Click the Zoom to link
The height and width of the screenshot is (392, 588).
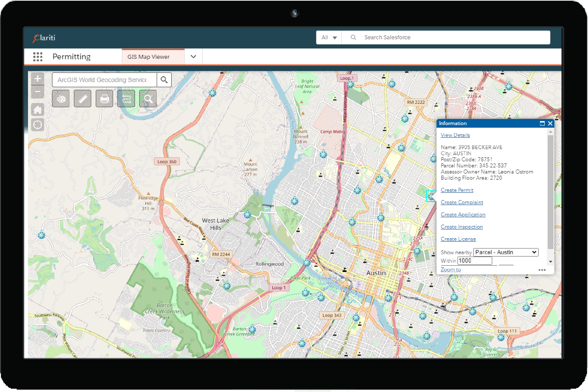coord(450,269)
